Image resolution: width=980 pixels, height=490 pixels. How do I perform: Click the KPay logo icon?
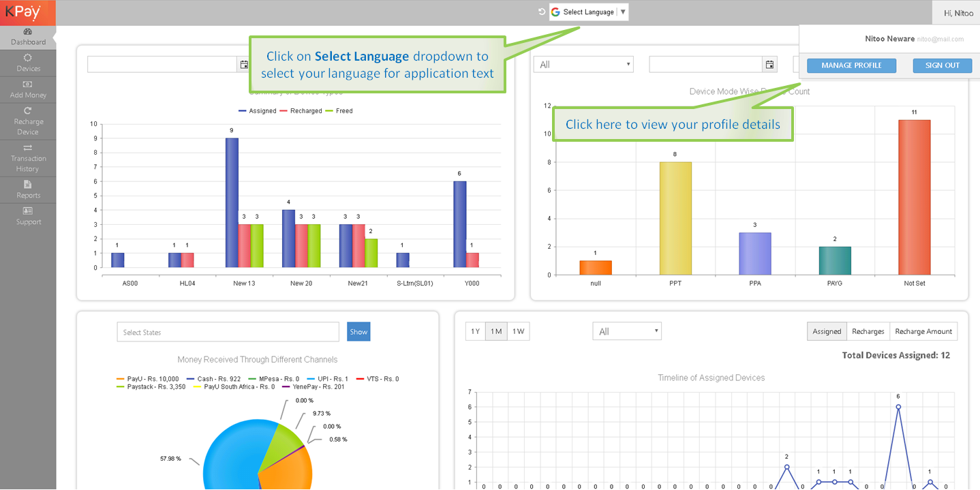pos(23,12)
